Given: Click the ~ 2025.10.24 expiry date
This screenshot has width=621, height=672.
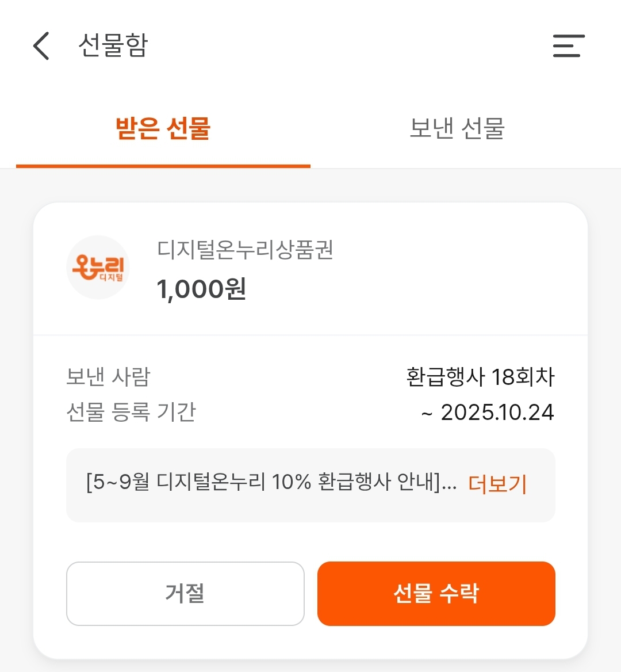Looking at the screenshot, I should point(488,413).
